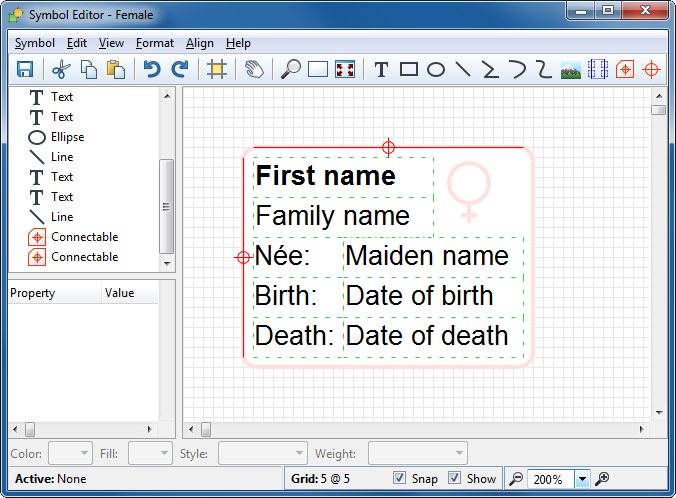Image resolution: width=676 pixels, height=498 pixels.
Task: Open the 200% zoom level dropdown
Action: coord(582,479)
